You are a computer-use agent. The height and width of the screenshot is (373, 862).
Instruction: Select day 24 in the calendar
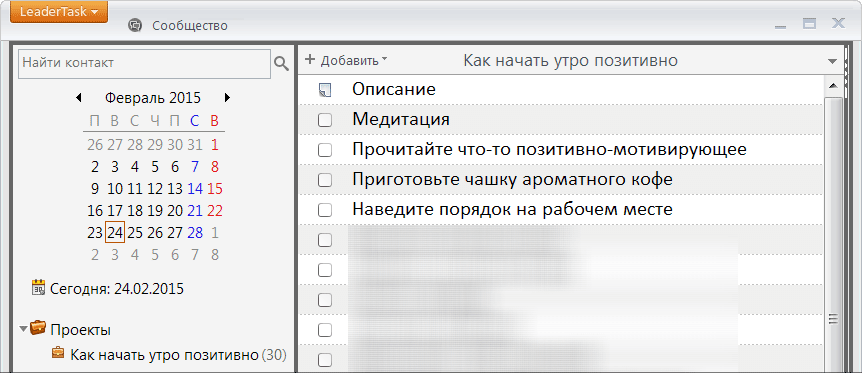click(x=115, y=232)
